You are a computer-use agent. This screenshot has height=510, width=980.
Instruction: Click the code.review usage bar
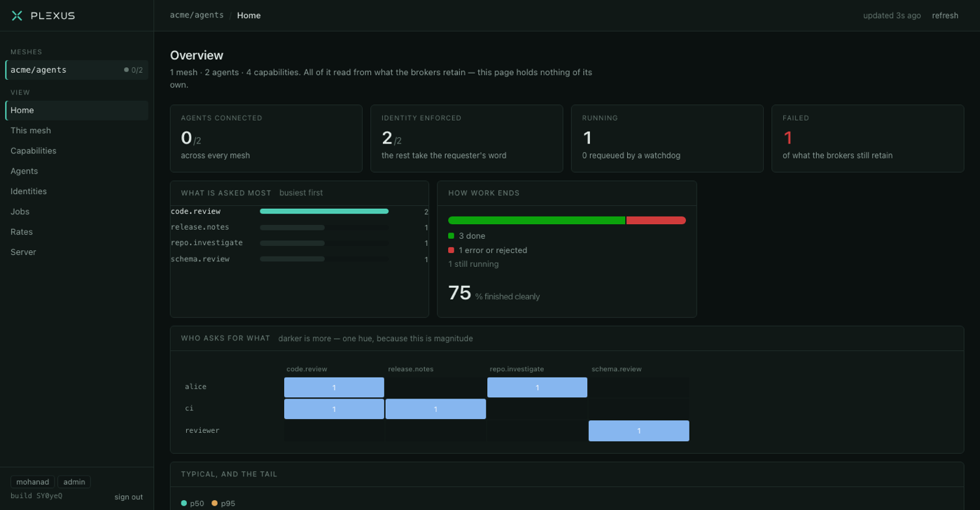324,211
